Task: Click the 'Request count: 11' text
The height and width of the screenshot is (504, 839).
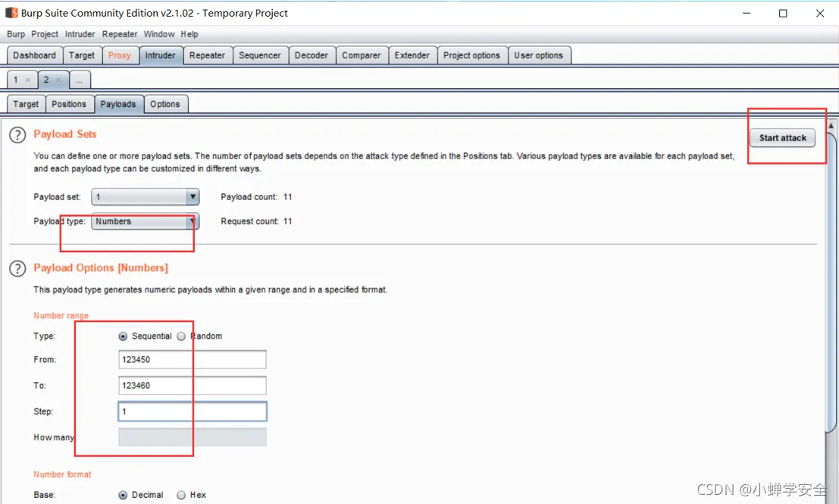Action: (x=256, y=221)
